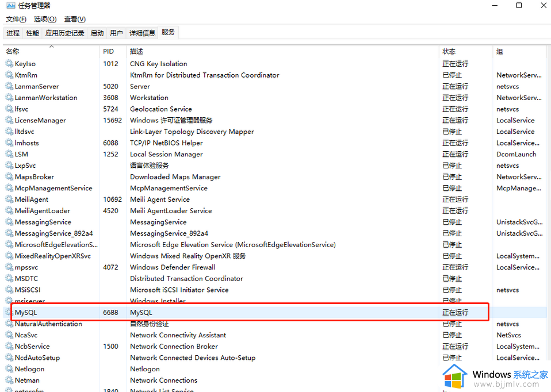Viewport: 551px width, 392px height.
Task: Select the LanmanServer gear icon
Action: coord(9,86)
